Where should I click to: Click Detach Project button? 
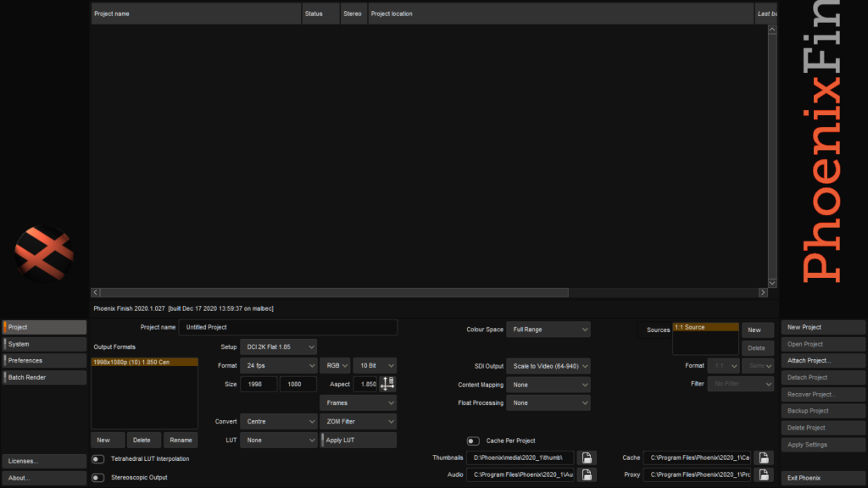[x=823, y=377]
